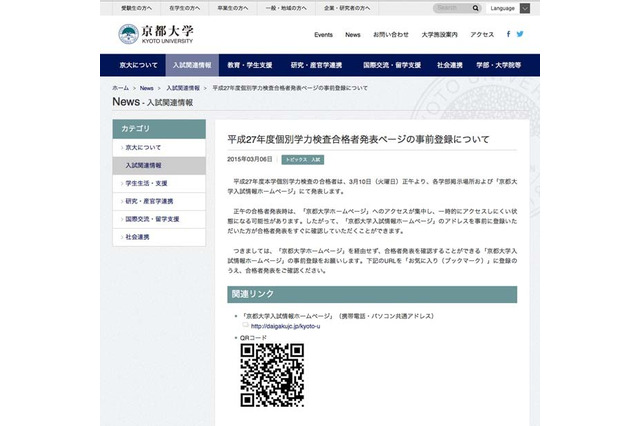The image size is (640, 426).
Task: Click the QRコード list label
Action: point(253,338)
